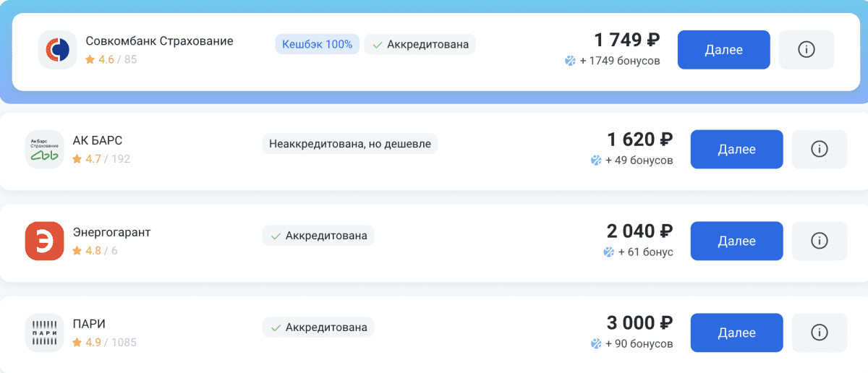Click the АК БАРС 4.7 rating star
Screen dimensions: 868x373
77,159
